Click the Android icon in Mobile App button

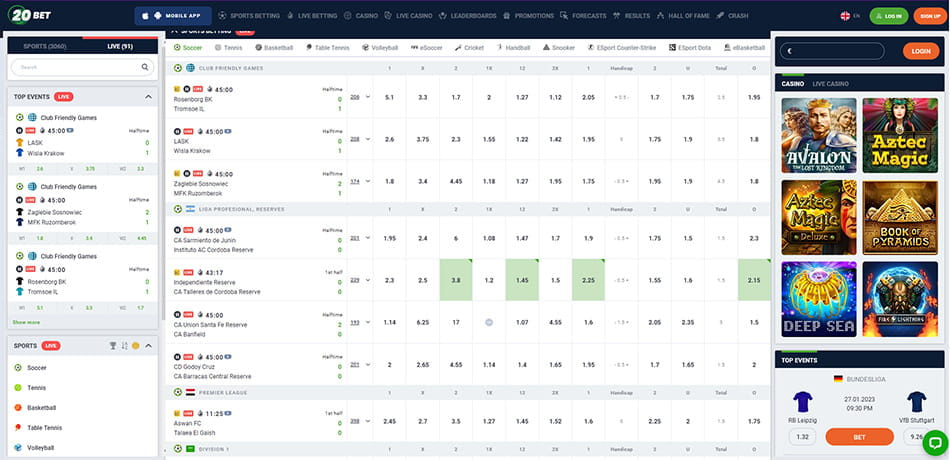(x=158, y=16)
